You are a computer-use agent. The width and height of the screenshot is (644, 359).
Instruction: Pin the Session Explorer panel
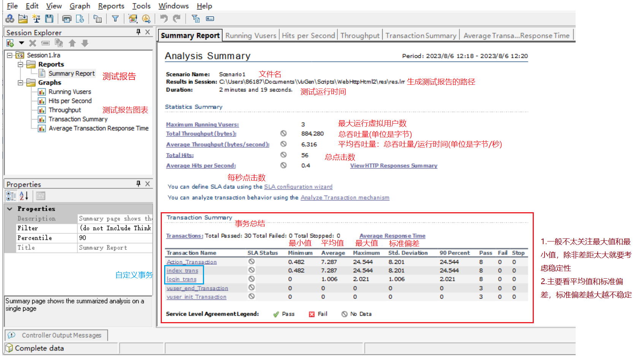pos(138,32)
